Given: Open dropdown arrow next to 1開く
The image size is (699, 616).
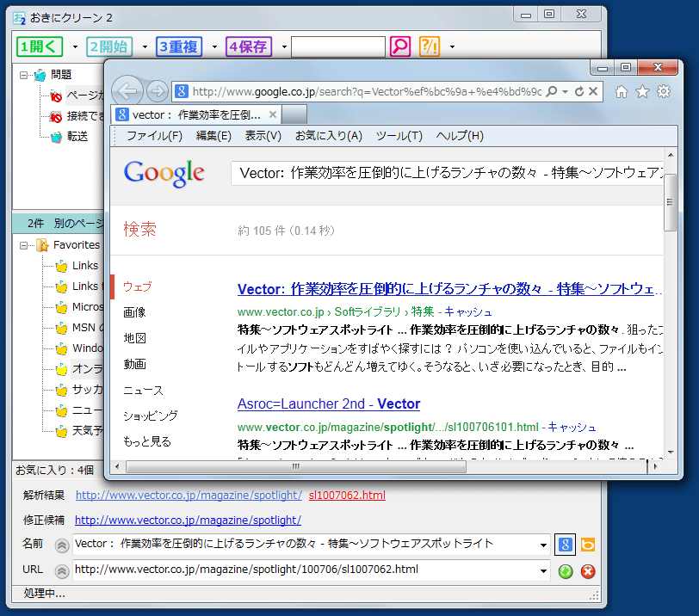Looking at the screenshot, I should (75, 46).
